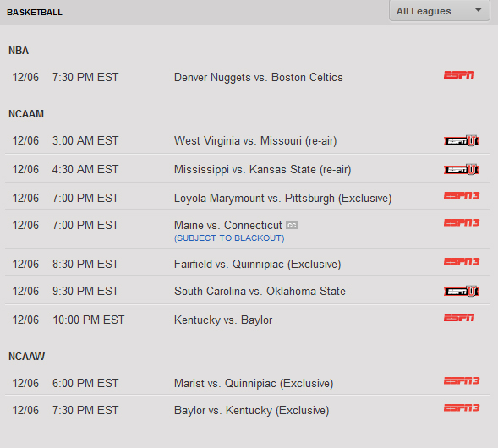The image size is (498, 448).
Task: Select Marist vs. Quinnipiac (Exclusive) listing
Action: (254, 384)
